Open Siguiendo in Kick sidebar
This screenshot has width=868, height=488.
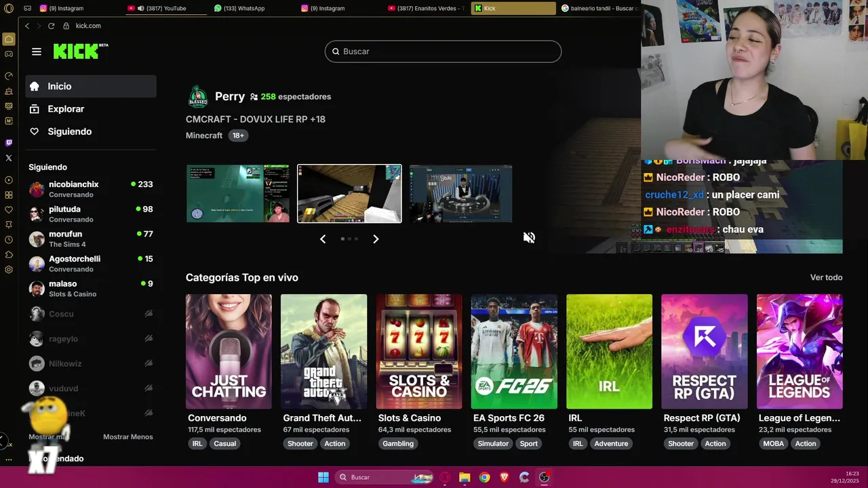click(x=91, y=131)
